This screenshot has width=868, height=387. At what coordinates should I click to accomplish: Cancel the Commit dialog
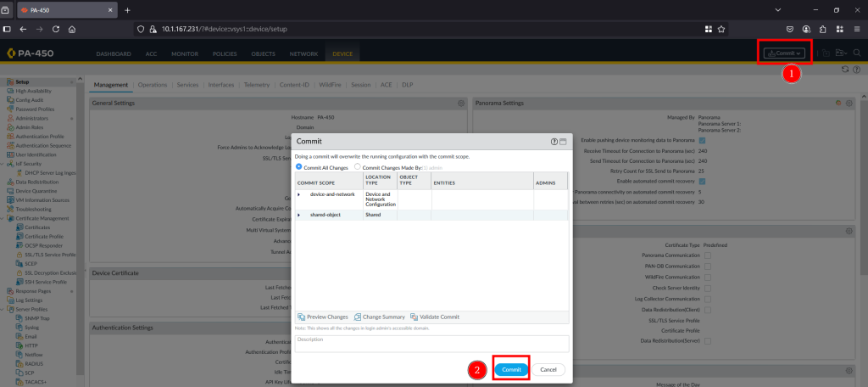point(548,369)
